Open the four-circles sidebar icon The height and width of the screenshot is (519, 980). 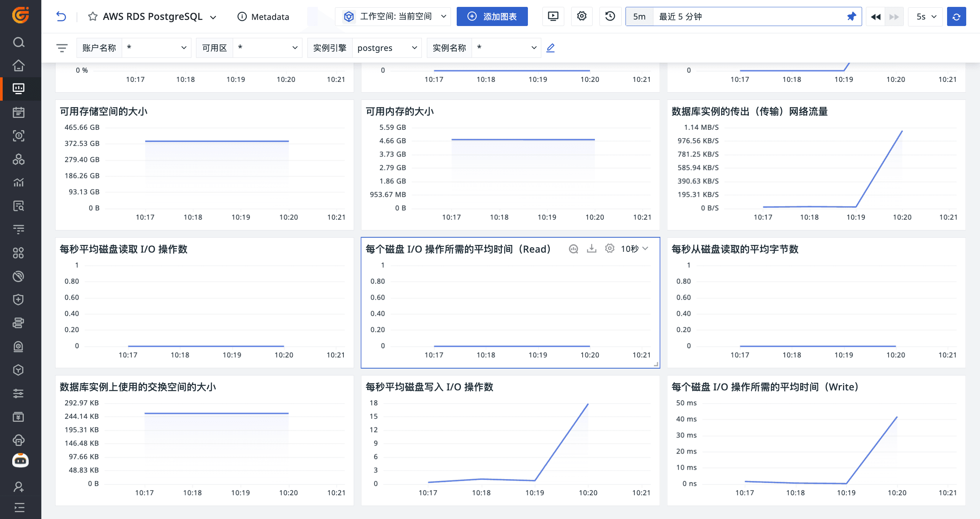tap(19, 253)
